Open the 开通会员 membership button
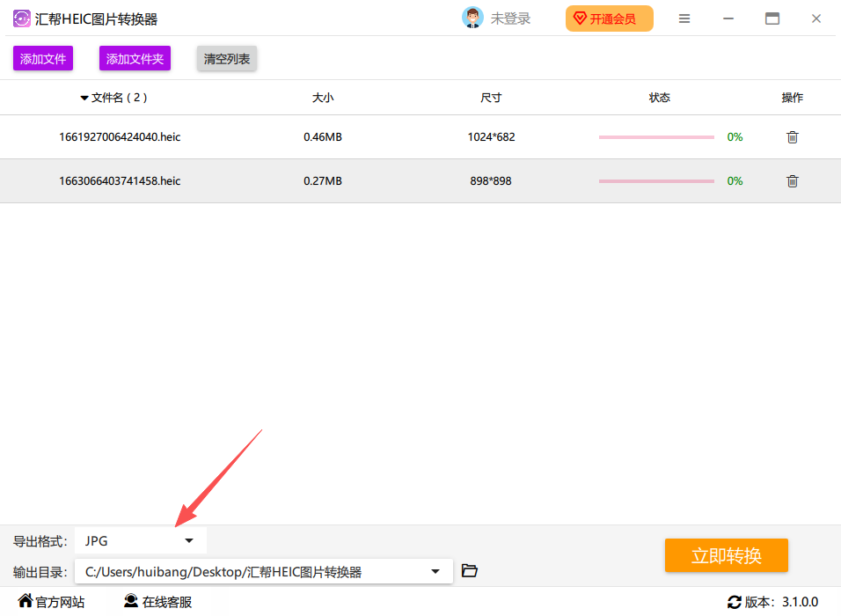This screenshot has width=841, height=616. coord(610,18)
